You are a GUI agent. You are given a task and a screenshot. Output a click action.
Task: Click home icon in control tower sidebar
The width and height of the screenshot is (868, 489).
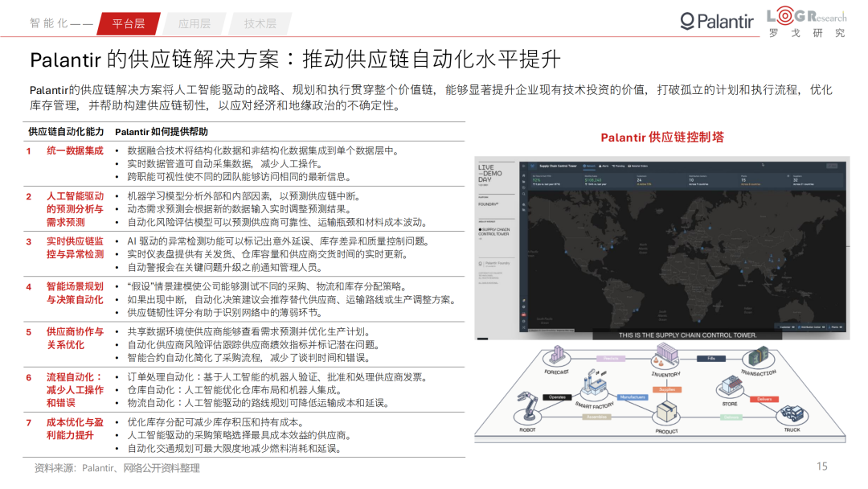(524, 175)
